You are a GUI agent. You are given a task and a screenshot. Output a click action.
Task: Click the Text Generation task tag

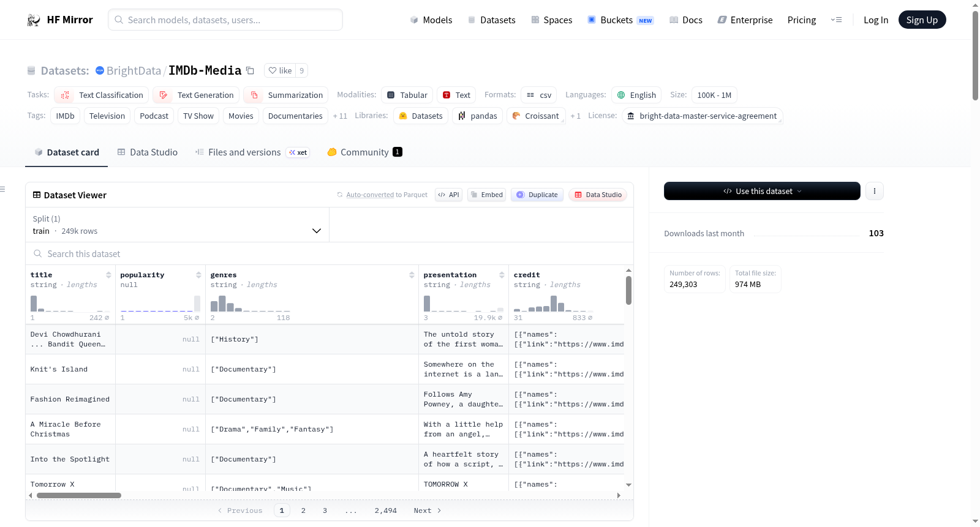(x=196, y=95)
